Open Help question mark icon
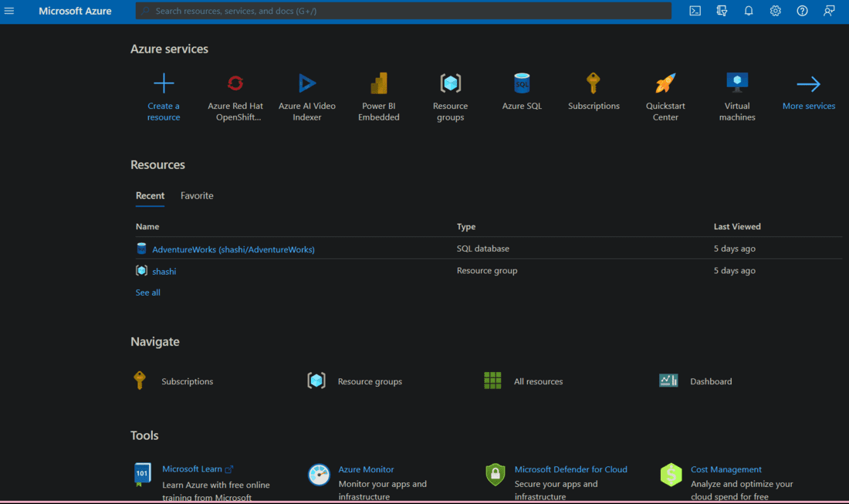 pos(802,11)
